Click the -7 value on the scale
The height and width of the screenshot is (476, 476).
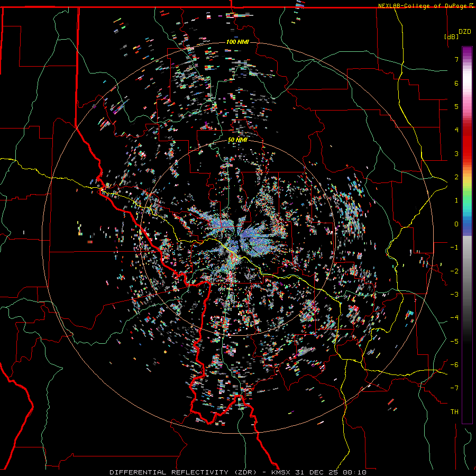(454, 388)
